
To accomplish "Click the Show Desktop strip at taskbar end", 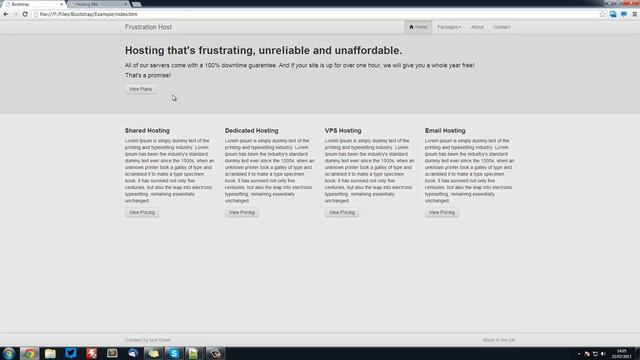I will click(638, 353).
